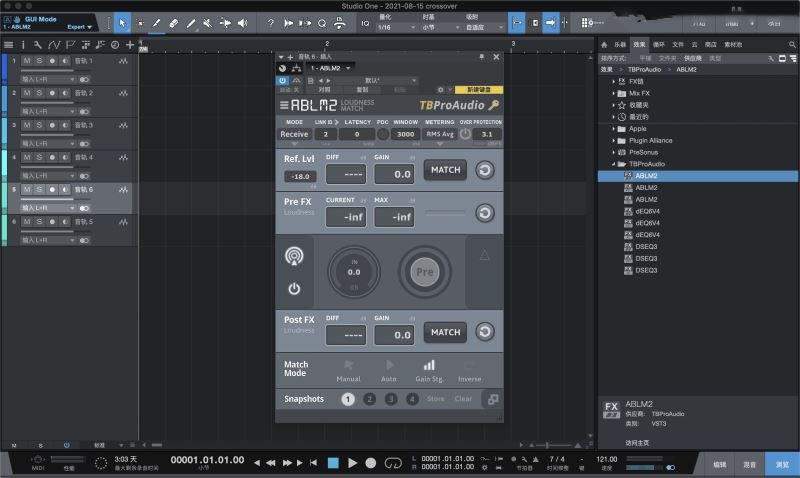Viewport: 800px width, 478px height.
Task: Open the RMS Avg metering dropdown
Action: coord(440,134)
